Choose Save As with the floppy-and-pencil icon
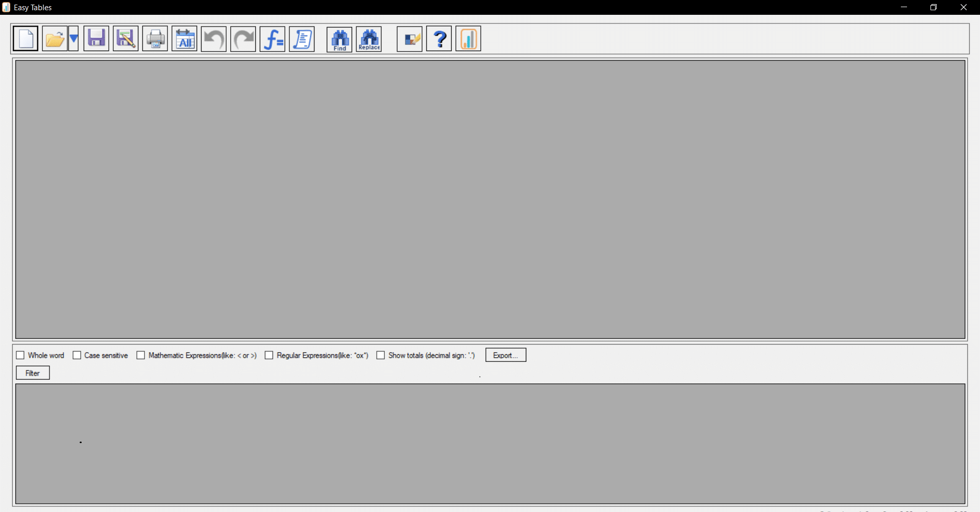980x512 pixels. click(x=126, y=39)
